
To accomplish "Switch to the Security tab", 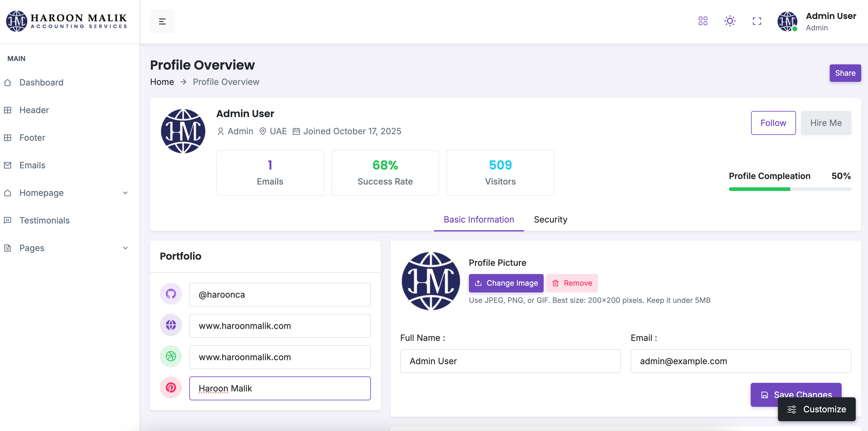I will pyautogui.click(x=550, y=219).
